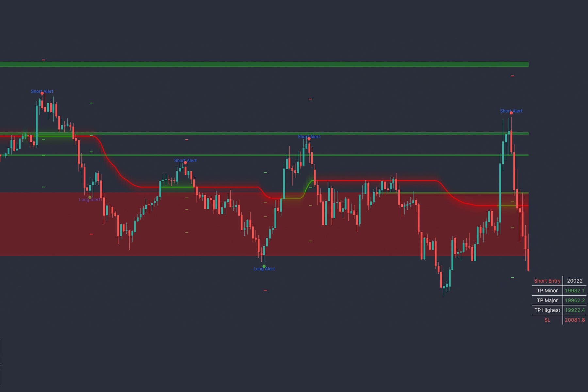The image size is (588, 392).
Task: Select the 19922.4 take-profit value
Action: point(575,310)
